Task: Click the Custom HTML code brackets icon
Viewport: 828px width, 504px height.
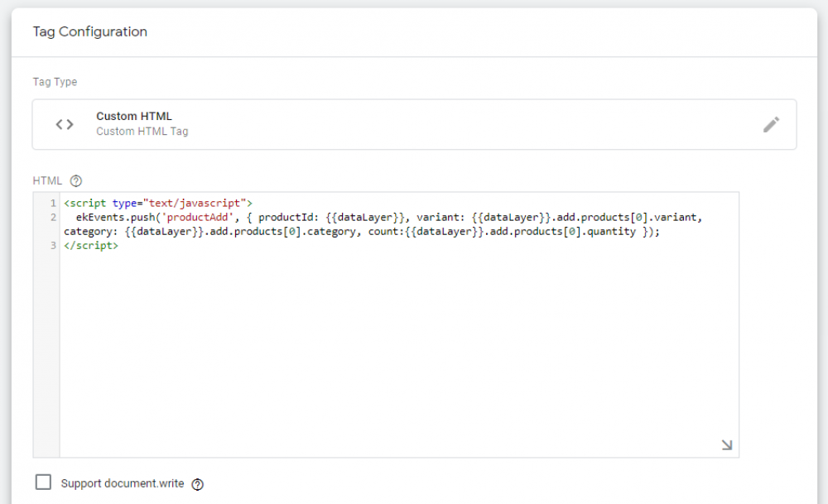Action: (65, 124)
